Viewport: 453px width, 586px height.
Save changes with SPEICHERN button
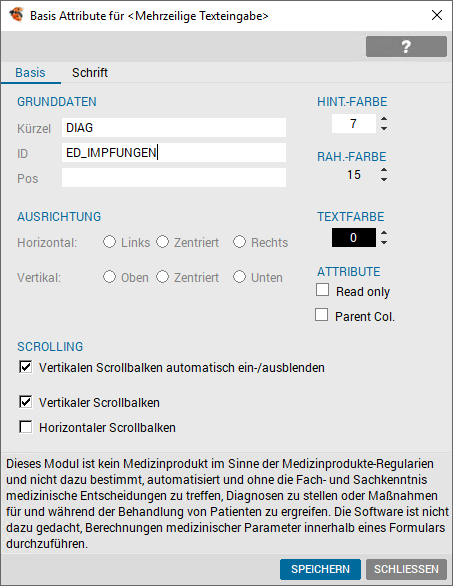(x=320, y=569)
